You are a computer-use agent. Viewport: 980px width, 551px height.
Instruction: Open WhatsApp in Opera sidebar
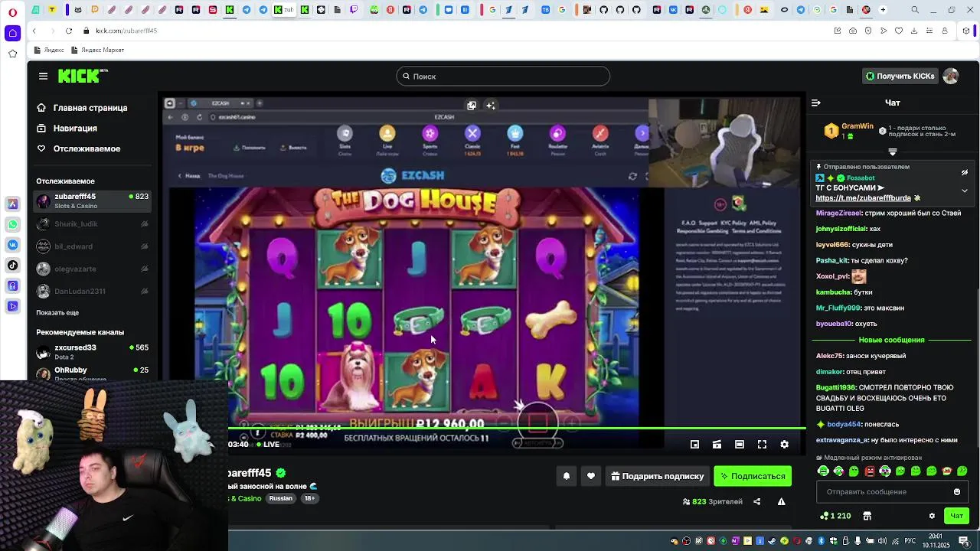click(12, 224)
